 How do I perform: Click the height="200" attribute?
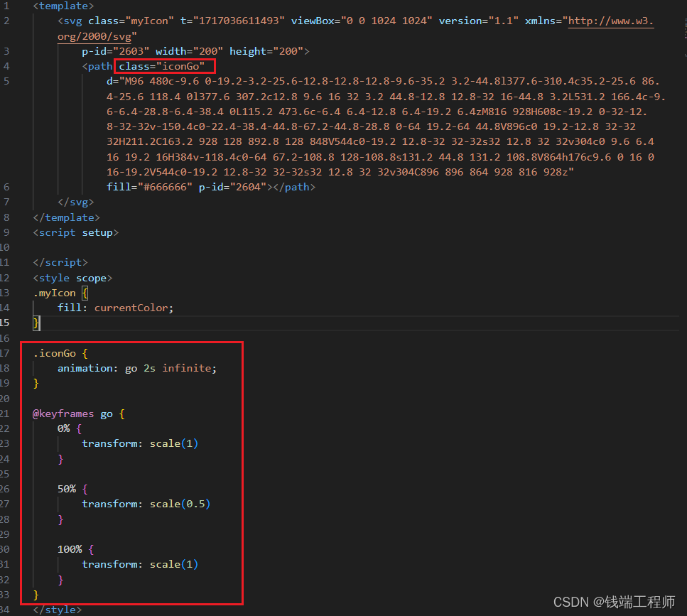(x=266, y=51)
